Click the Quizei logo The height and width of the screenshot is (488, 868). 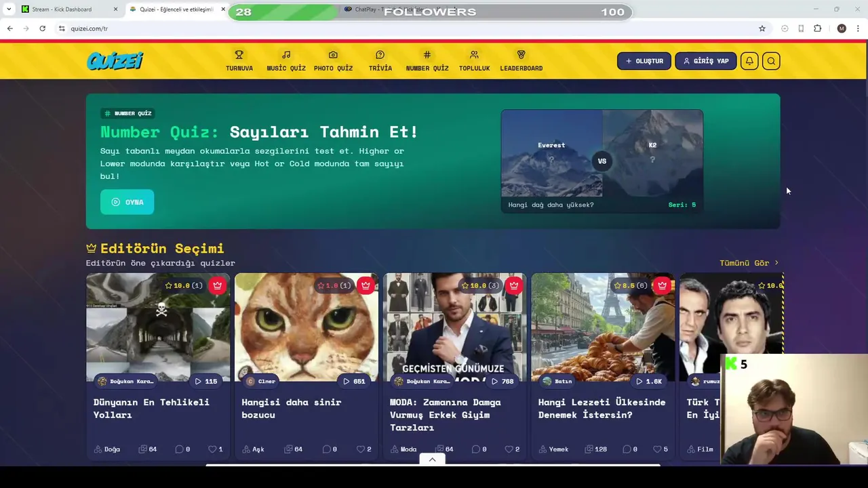[115, 61]
